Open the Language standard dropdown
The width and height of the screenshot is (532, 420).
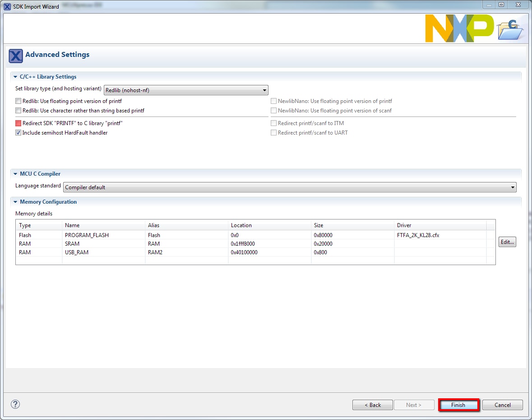pyautogui.click(x=512, y=187)
